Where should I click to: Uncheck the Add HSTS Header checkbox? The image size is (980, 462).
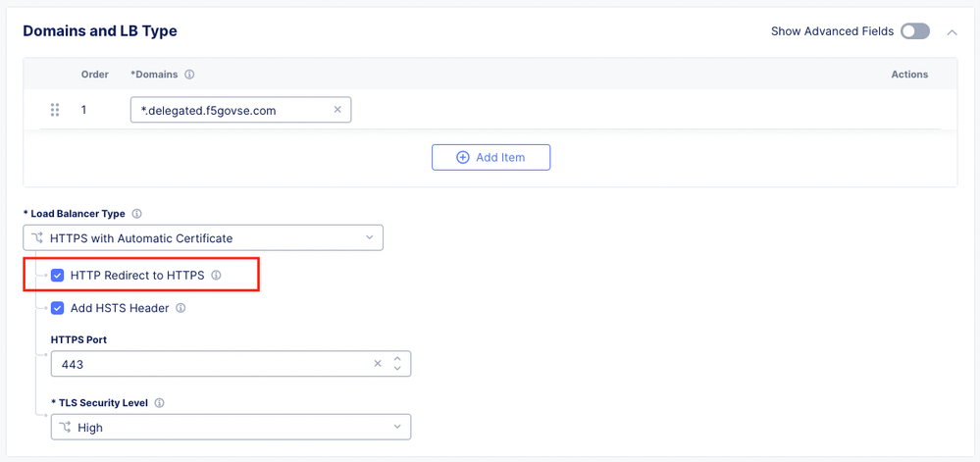pyautogui.click(x=58, y=308)
